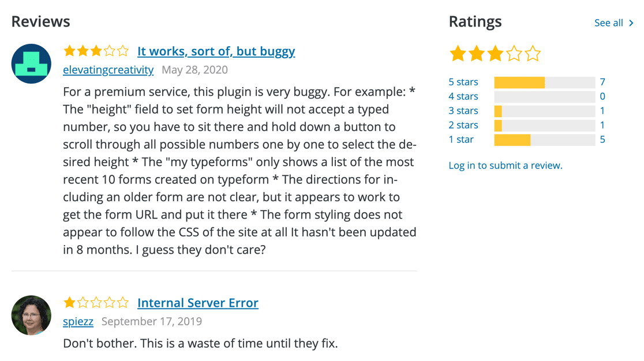
Task: Click the overall star rating under Ratings
Action: pyautogui.click(x=495, y=54)
